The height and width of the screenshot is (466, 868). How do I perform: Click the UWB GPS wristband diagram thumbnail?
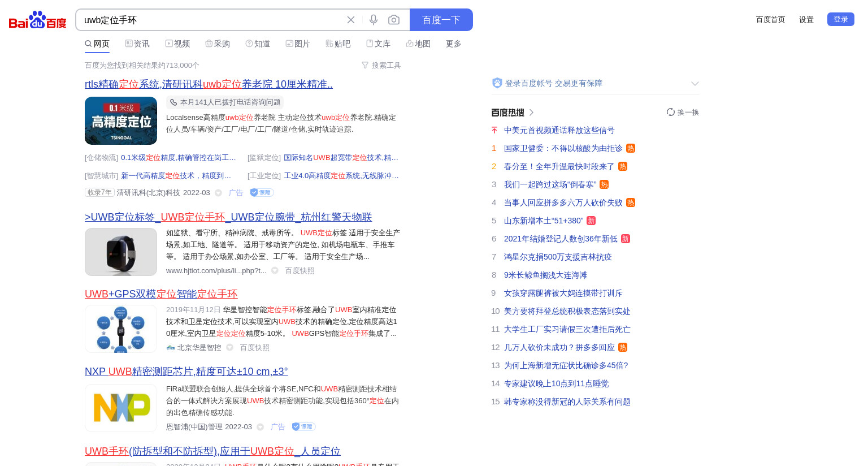pos(121,329)
